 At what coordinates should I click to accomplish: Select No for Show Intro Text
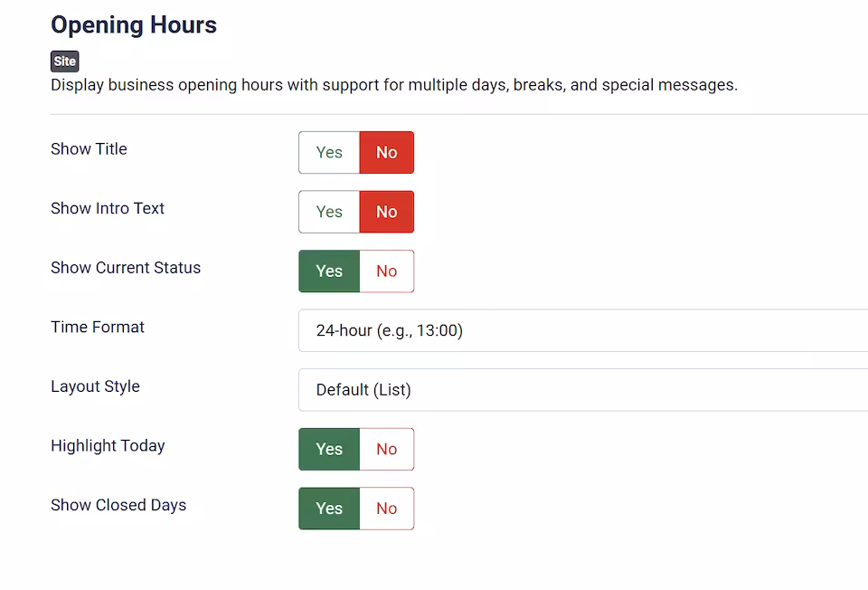coord(386,212)
